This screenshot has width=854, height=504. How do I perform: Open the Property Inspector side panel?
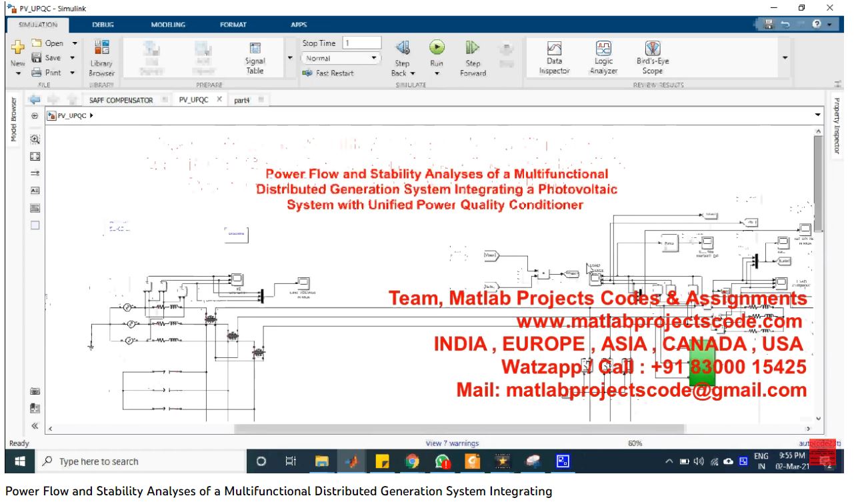coord(837,125)
